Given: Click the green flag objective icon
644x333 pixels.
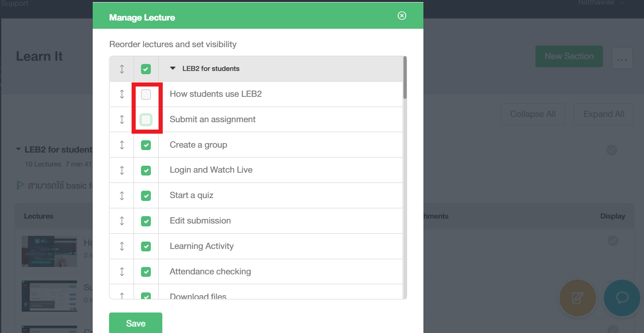Looking at the screenshot, I should tap(20, 185).
